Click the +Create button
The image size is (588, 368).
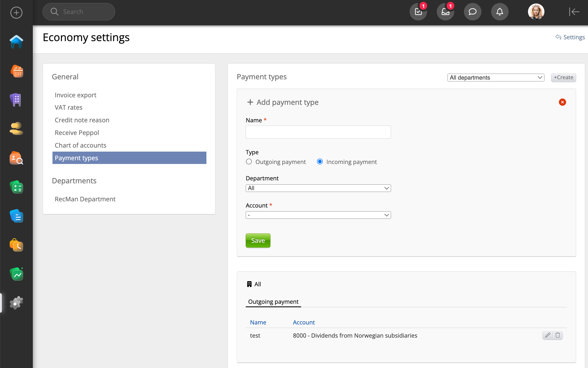[563, 78]
